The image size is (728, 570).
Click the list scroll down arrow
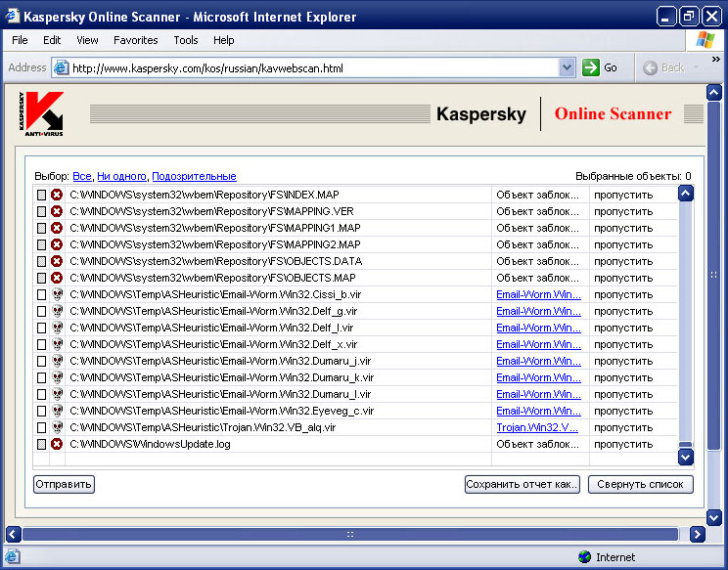tap(686, 458)
